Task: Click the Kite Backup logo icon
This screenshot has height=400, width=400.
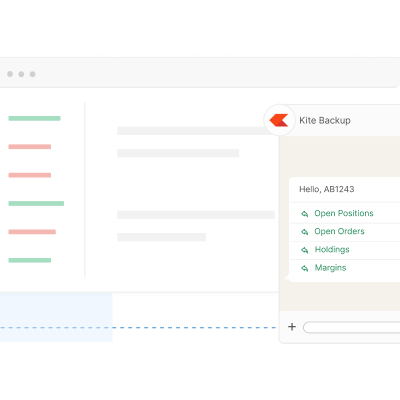Action: coord(279,120)
